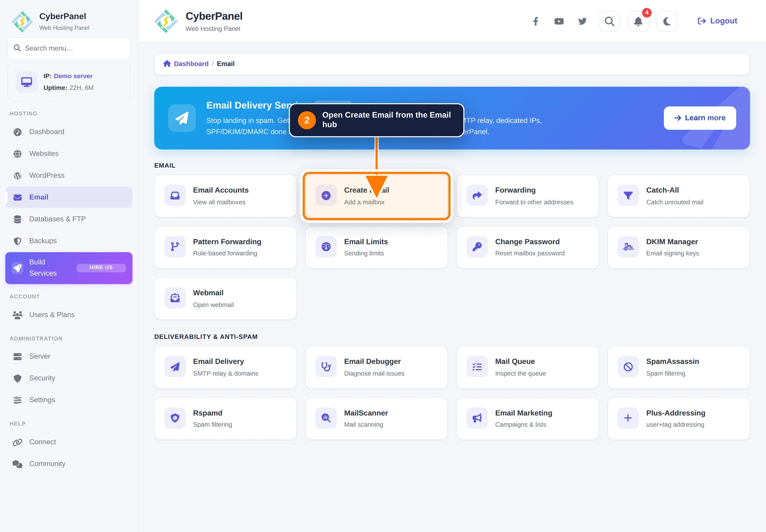Viewport: 766px width, 532px height.
Task: Click the 'Campaigns & lists' text
Action: point(521,425)
